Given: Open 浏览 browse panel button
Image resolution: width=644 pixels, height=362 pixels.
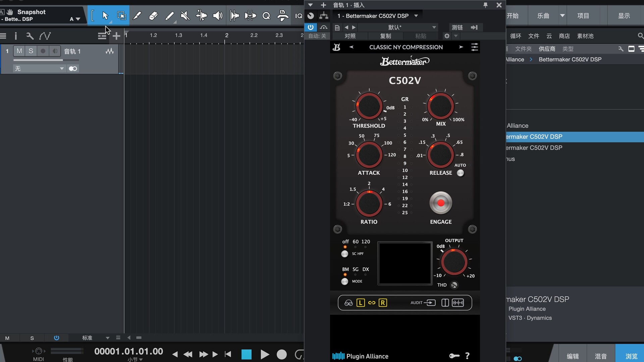Looking at the screenshot, I should (x=631, y=356).
